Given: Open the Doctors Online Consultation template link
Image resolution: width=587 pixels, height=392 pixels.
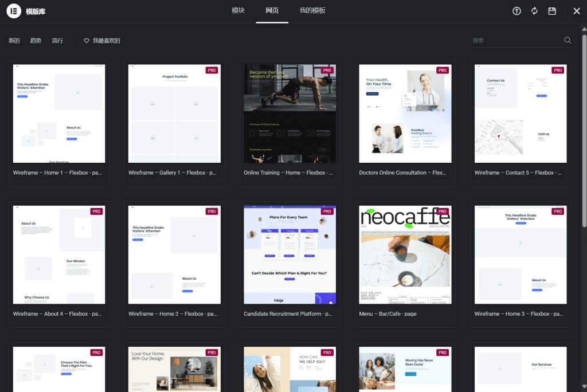Looking at the screenshot, I should click(405, 173).
